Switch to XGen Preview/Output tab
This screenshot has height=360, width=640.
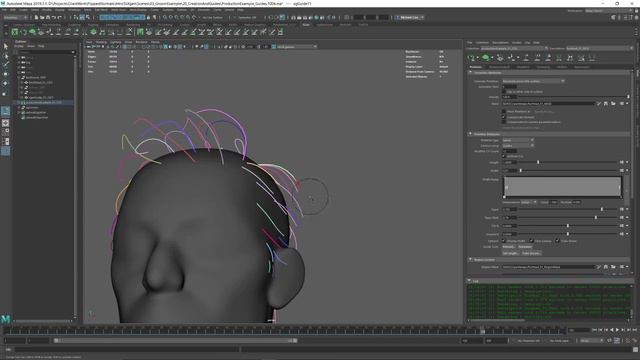(499, 67)
